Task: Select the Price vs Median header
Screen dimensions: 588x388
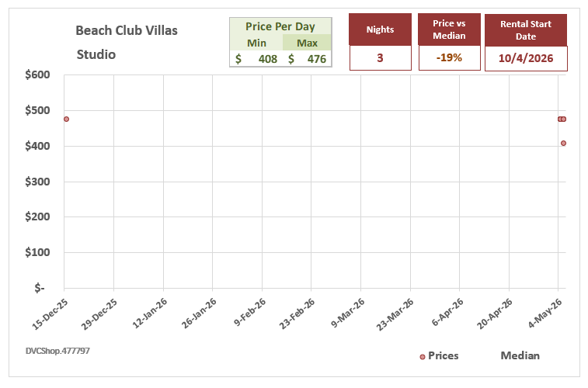Action: (449, 29)
